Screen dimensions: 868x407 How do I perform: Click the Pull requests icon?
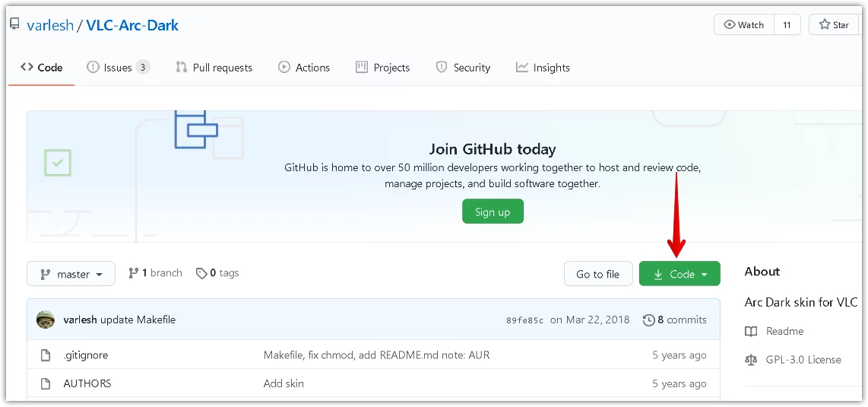coord(181,67)
